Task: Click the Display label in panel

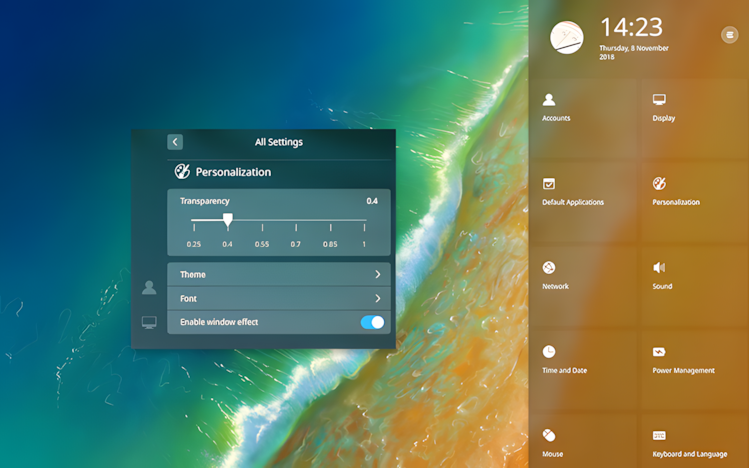Action: 664,118
